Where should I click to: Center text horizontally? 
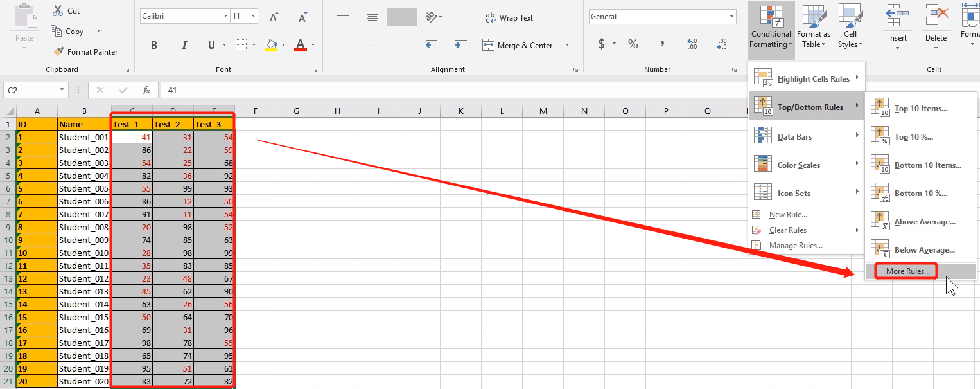coord(372,45)
